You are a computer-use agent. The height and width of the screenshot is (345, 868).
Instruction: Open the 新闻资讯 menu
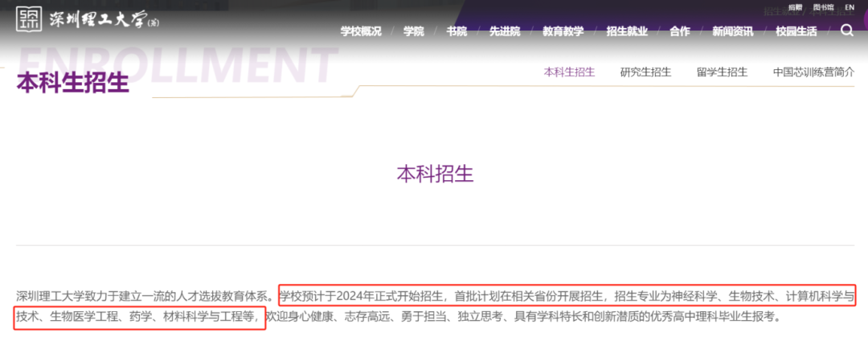(x=732, y=31)
